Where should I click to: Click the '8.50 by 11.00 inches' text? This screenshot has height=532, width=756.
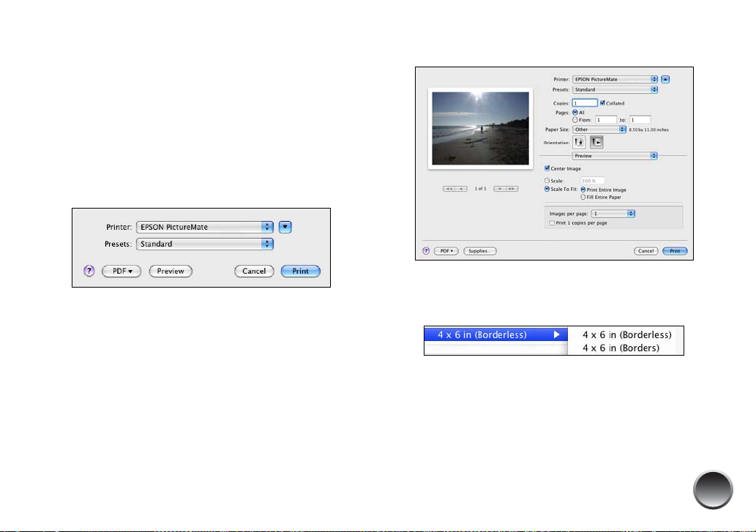pyautogui.click(x=648, y=130)
